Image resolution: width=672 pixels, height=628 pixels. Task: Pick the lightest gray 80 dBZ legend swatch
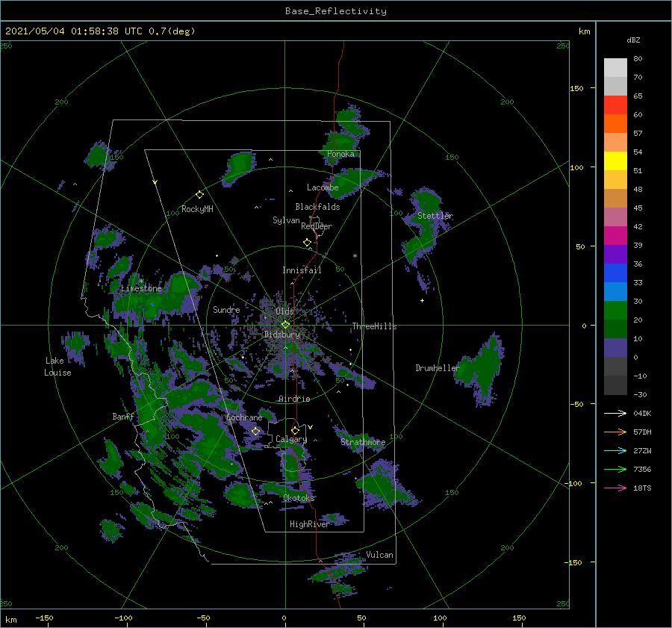click(615, 67)
